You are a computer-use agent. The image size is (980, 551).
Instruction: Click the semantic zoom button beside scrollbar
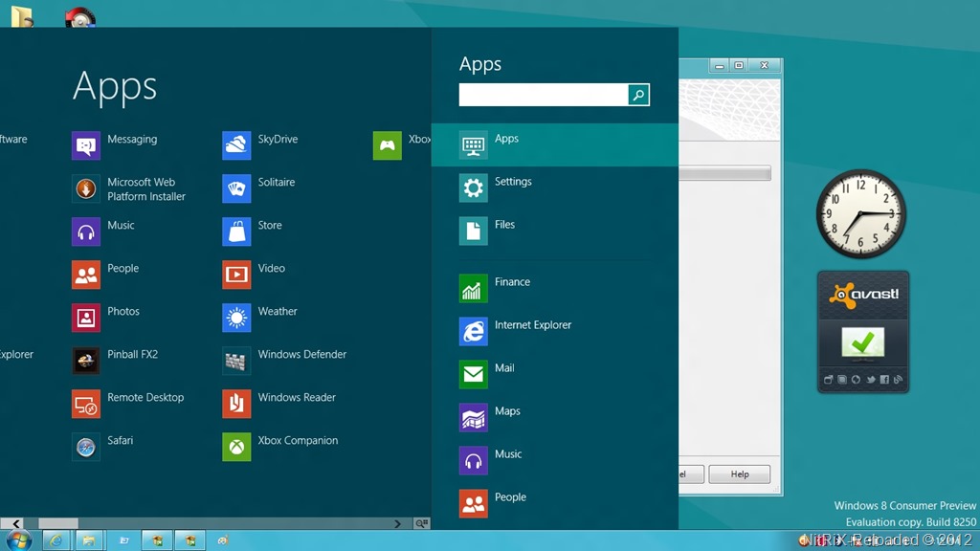[x=421, y=523]
